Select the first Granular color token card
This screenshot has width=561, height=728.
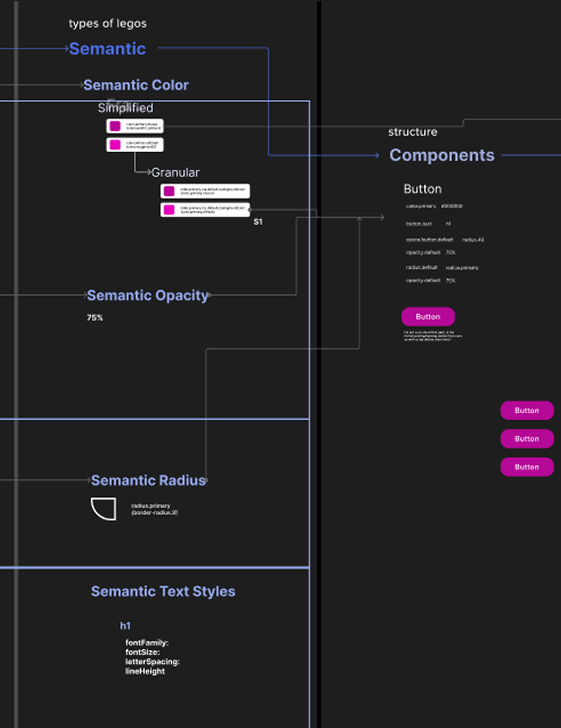coord(205,191)
